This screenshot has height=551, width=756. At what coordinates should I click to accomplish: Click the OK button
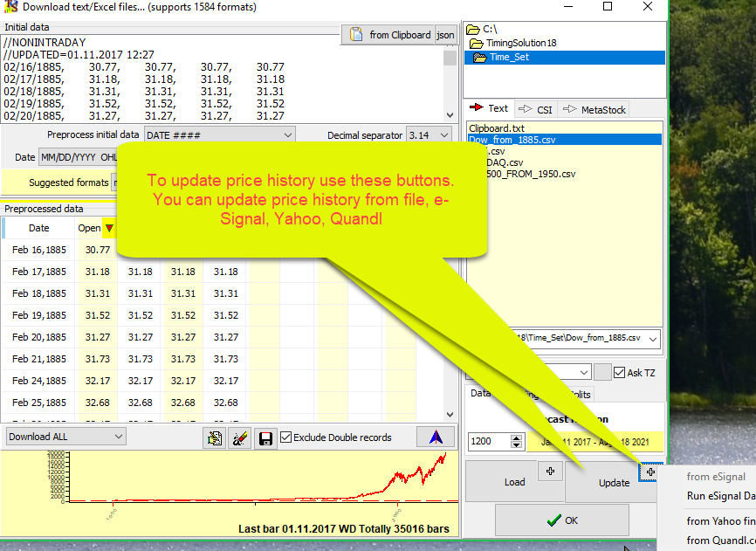pyautogui.click(x=561, y=520)
